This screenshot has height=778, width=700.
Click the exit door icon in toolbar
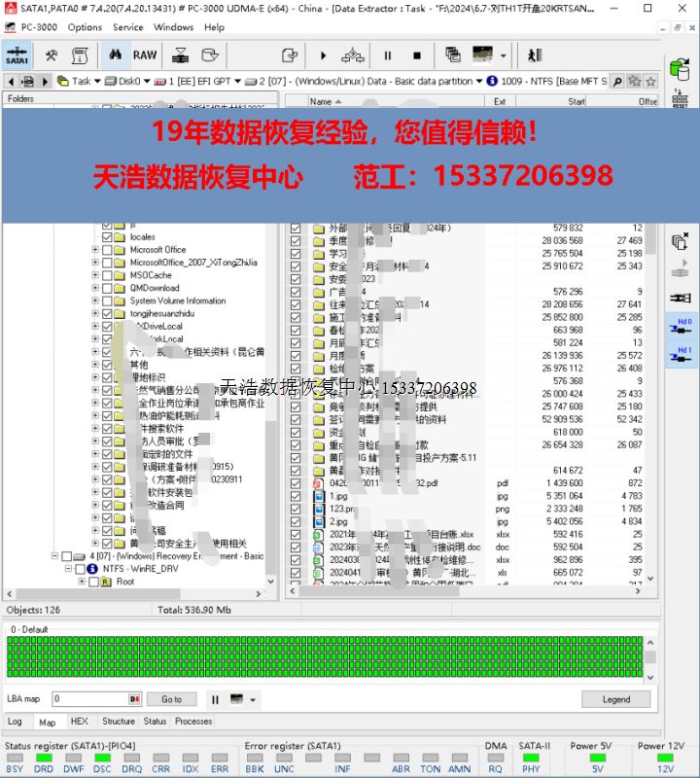click(x=534, y=55)
